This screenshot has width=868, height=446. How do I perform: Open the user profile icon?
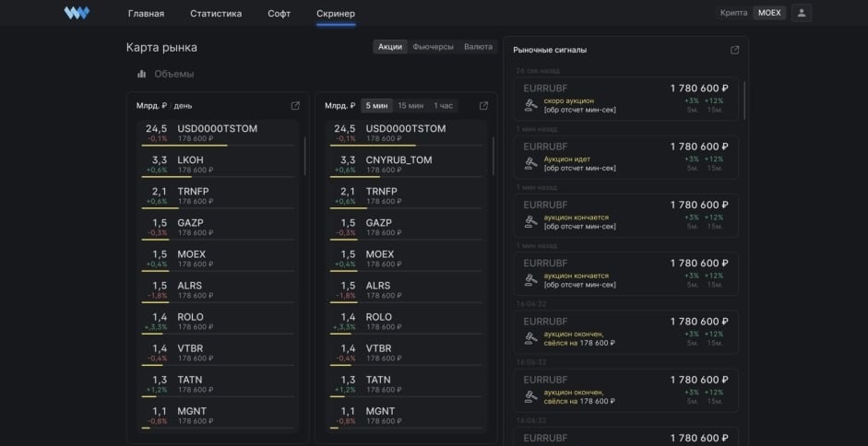click(x=801, y=13)
